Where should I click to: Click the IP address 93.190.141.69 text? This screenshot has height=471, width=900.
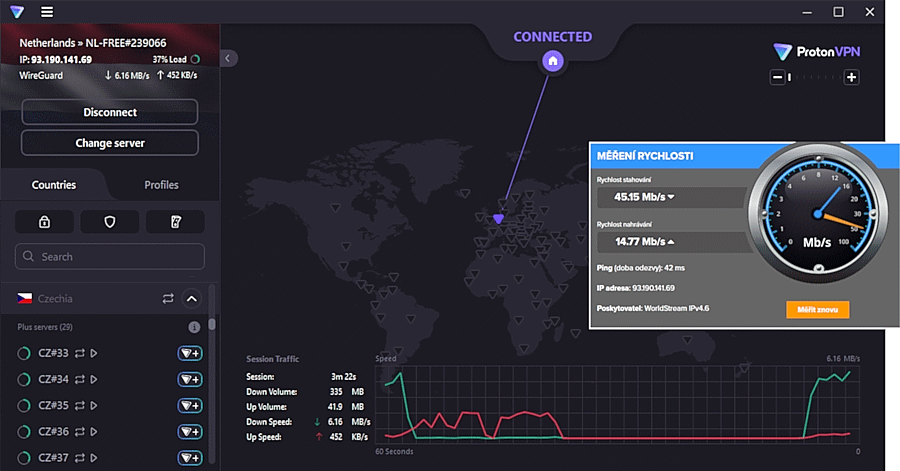[x=61, y=60]
